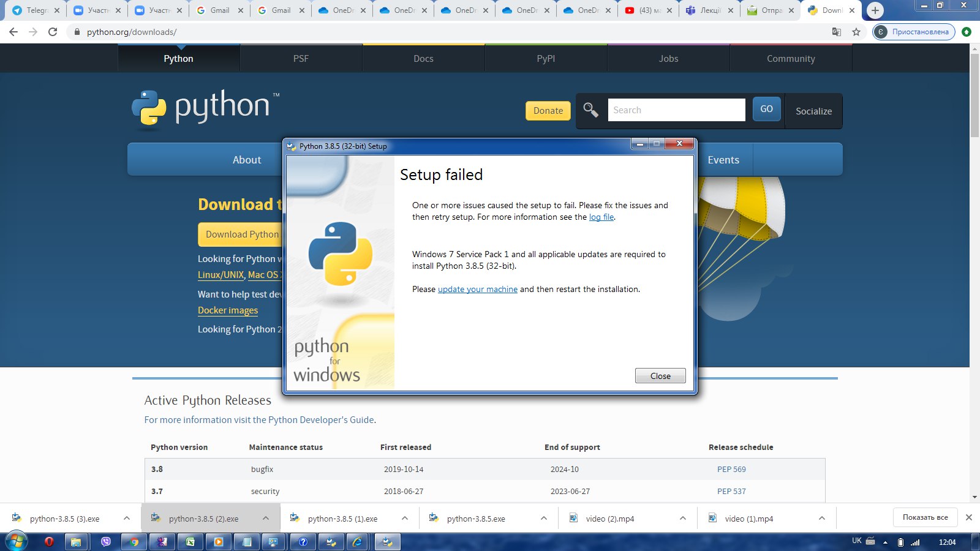Open Windows Explorer from the taskbar
980x551 pixels.
pos(76,542)
